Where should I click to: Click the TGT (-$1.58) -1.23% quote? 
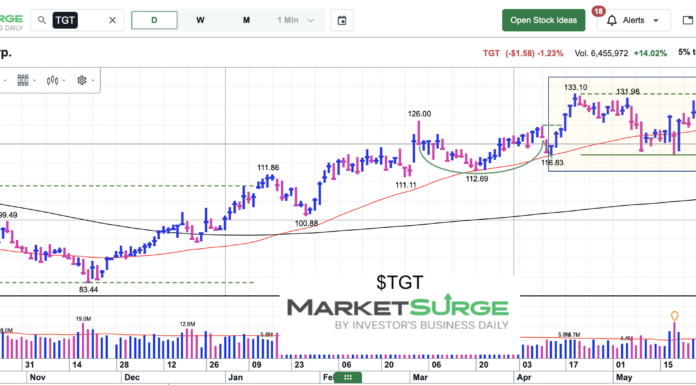point(523,53)
